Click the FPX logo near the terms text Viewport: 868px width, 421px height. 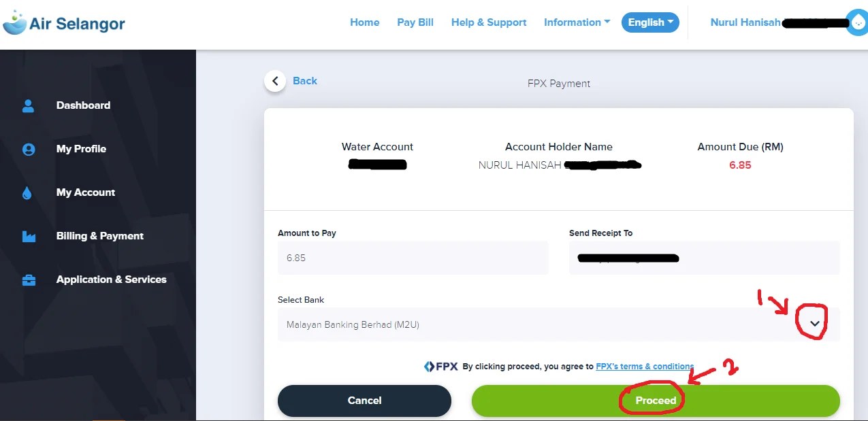pyautogui.click(x=440, y=366)
